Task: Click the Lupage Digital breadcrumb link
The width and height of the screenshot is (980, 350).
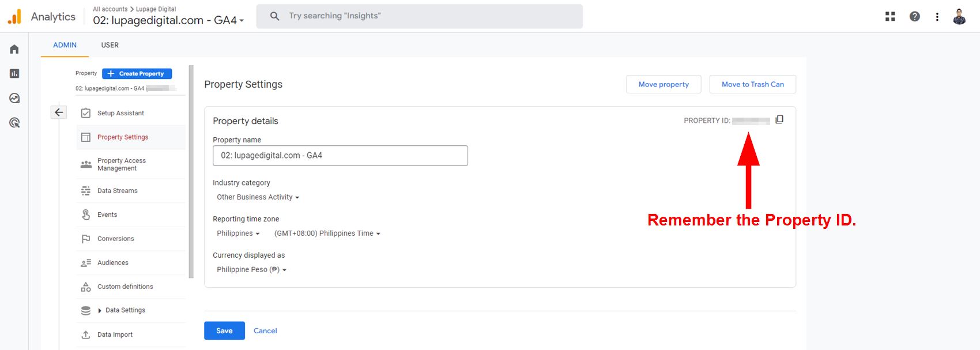Action: pyautogui.click(x=156, y=9)
